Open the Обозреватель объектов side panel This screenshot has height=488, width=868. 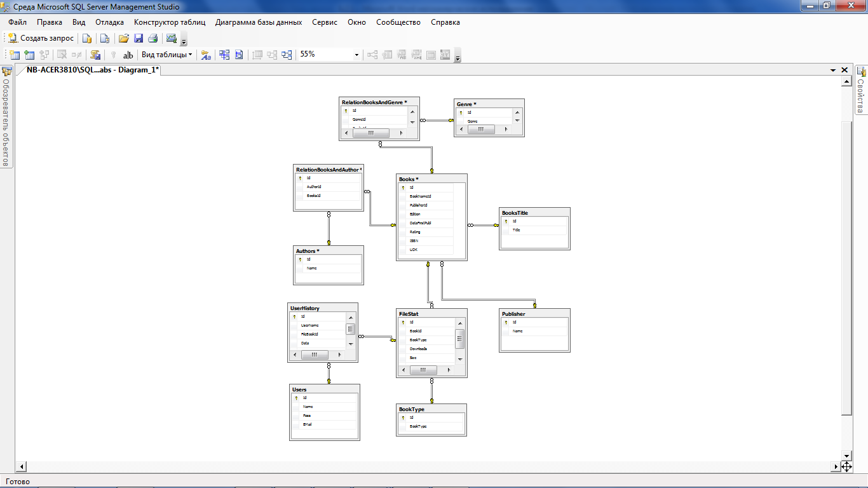[x=6, y=116]
